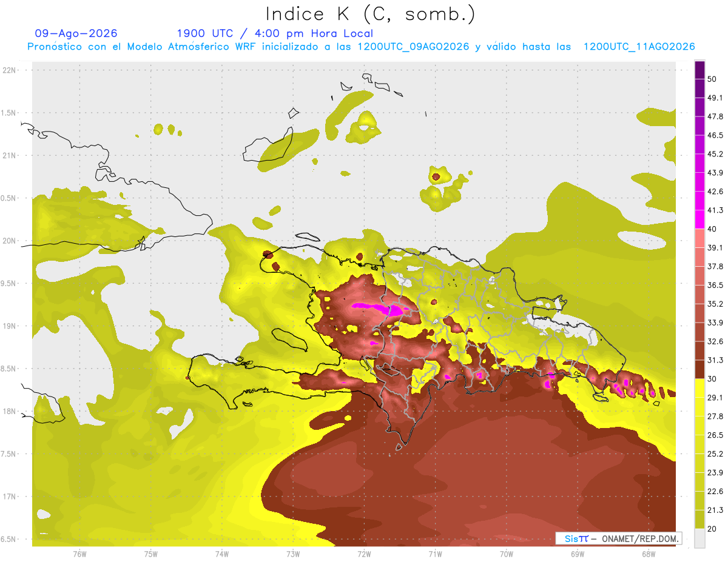Viewport: 728px width, 562px height.
Task: Pick colorbar value "46.5"
Action: tap(715, 135)
